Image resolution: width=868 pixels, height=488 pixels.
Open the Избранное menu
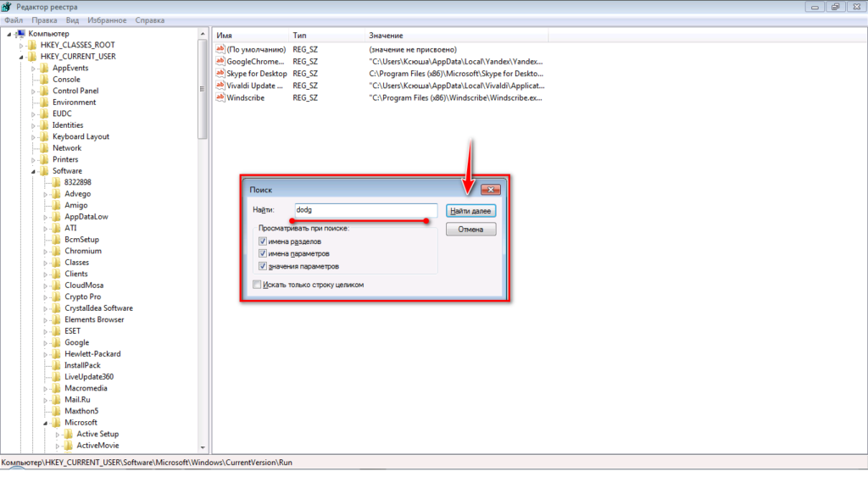point(106,19)
